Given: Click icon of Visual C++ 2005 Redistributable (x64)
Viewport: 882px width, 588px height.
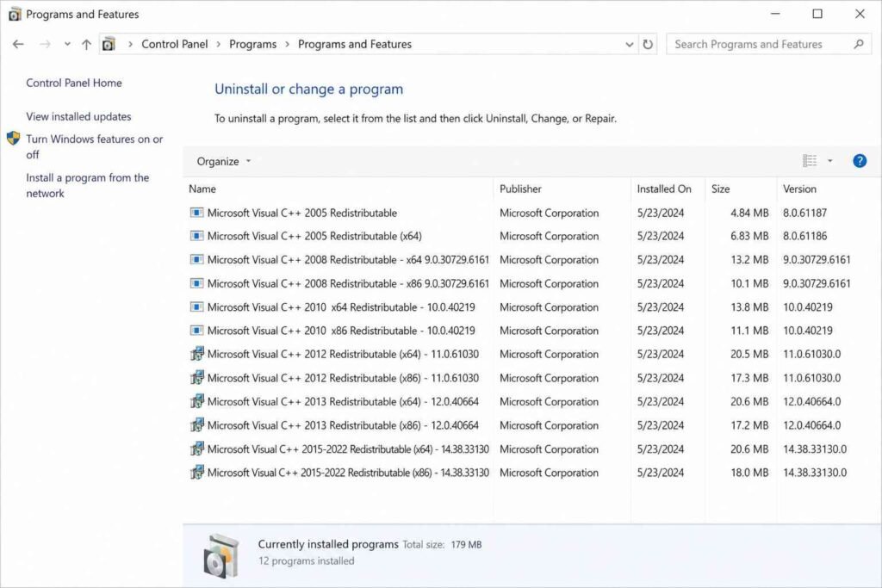Looking at the screenshot, I should coord(196,236).
